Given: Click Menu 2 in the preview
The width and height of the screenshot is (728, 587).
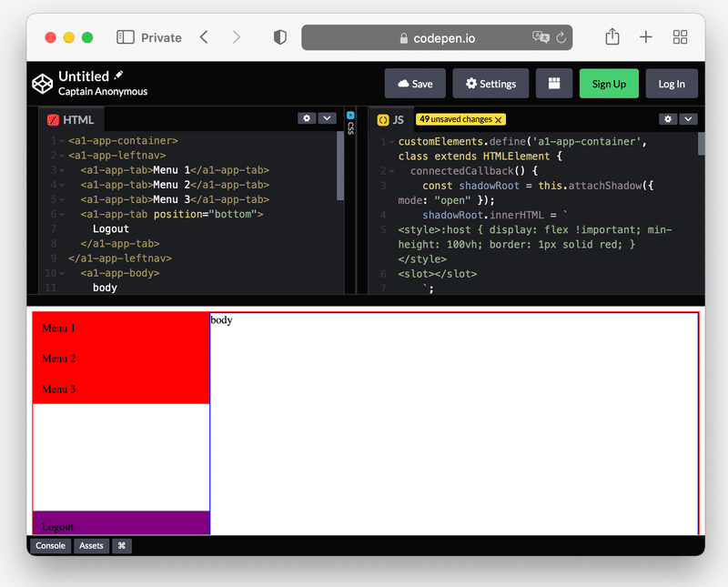Looking at the screenshot, I should (x=58, y=359).
